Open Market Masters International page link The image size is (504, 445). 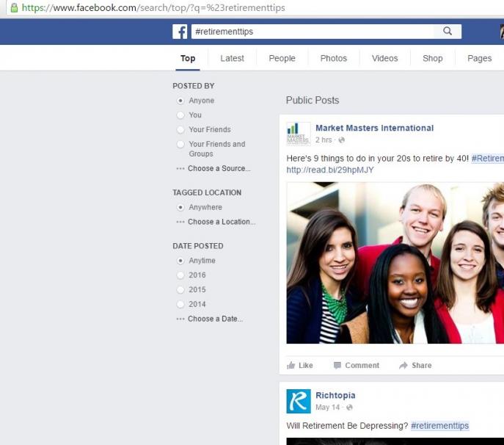click(x=374, y=128)
